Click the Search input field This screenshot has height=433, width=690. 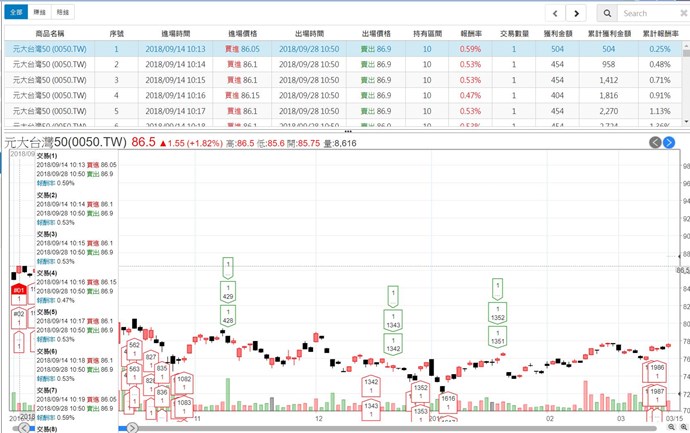pos(651,13)
